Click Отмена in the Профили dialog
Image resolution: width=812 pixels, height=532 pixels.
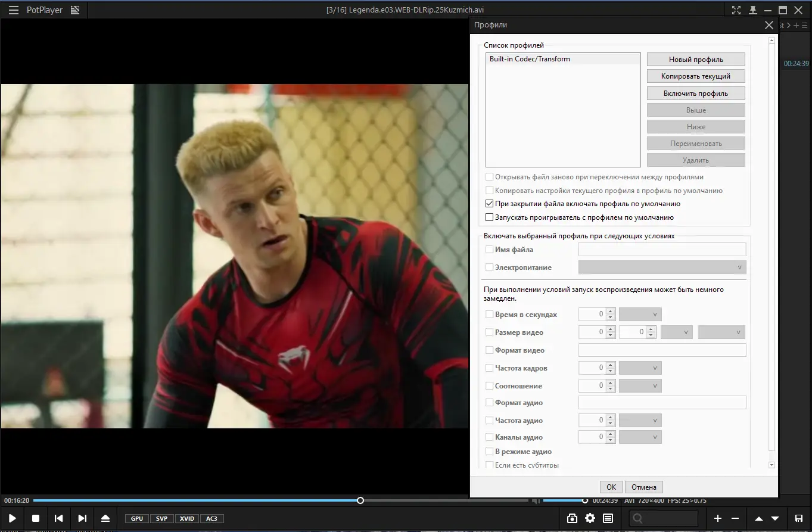(644, 487)
